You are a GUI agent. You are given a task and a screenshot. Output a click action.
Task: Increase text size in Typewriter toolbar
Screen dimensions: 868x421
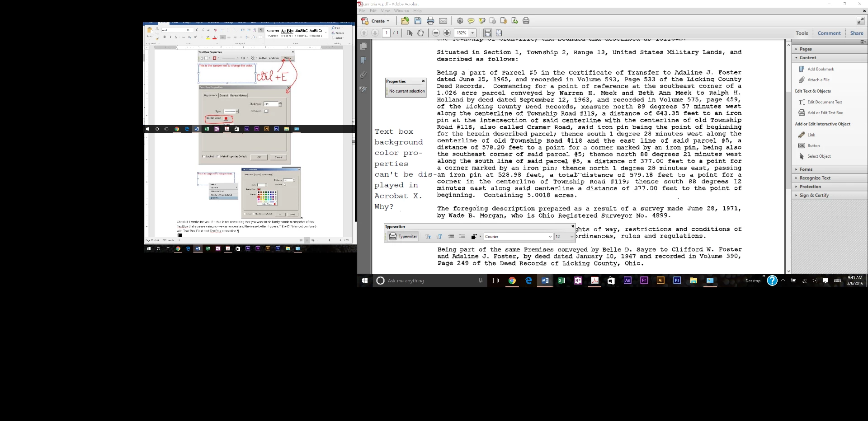[x=439, y=236]
